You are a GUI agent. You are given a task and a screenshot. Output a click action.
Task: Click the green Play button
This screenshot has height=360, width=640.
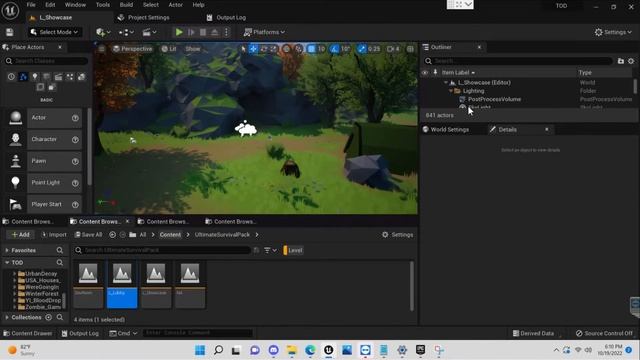[x=179, y=32]
